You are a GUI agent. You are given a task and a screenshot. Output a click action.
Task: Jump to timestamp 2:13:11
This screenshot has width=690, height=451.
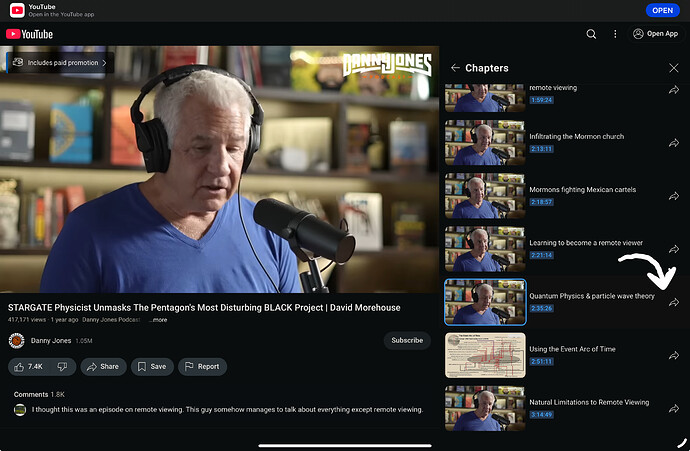click(541, 149)
